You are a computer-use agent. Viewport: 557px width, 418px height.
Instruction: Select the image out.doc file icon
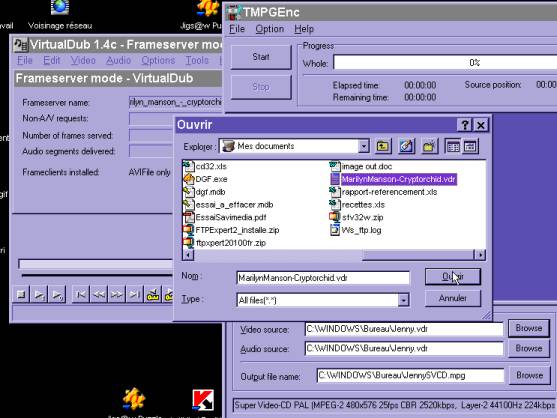click(x=335, y=166)
